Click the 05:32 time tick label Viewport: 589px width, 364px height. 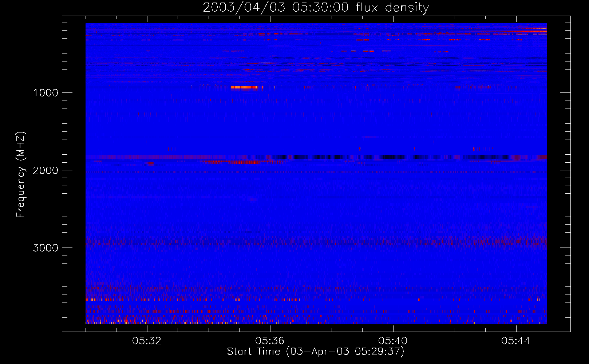click(147, 341)
